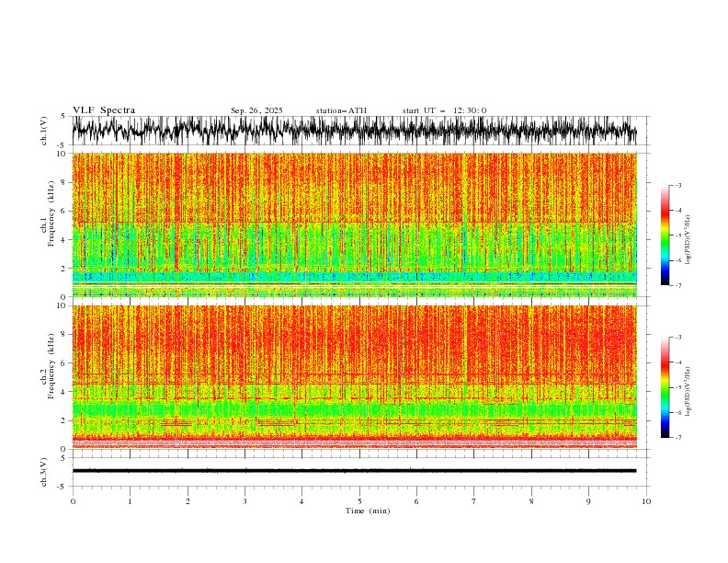
Task: Click the ch.1(V) axis "5" tick label
Action: click(x=63, y=117)
